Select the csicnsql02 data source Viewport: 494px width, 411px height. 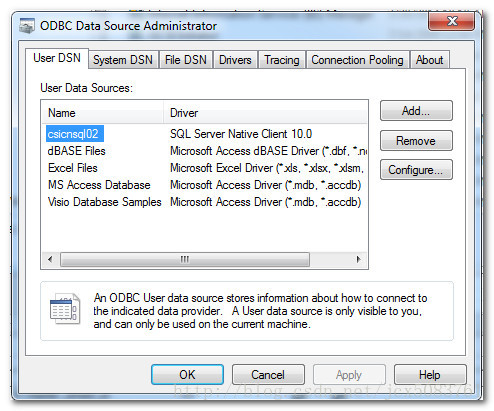(x=75, y=134)
